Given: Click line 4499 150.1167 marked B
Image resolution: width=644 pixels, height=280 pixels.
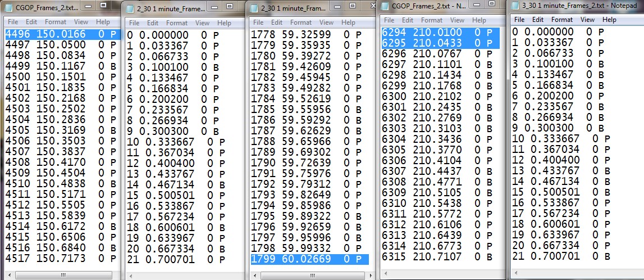Looking at the screenshot, I should (61, 66).
